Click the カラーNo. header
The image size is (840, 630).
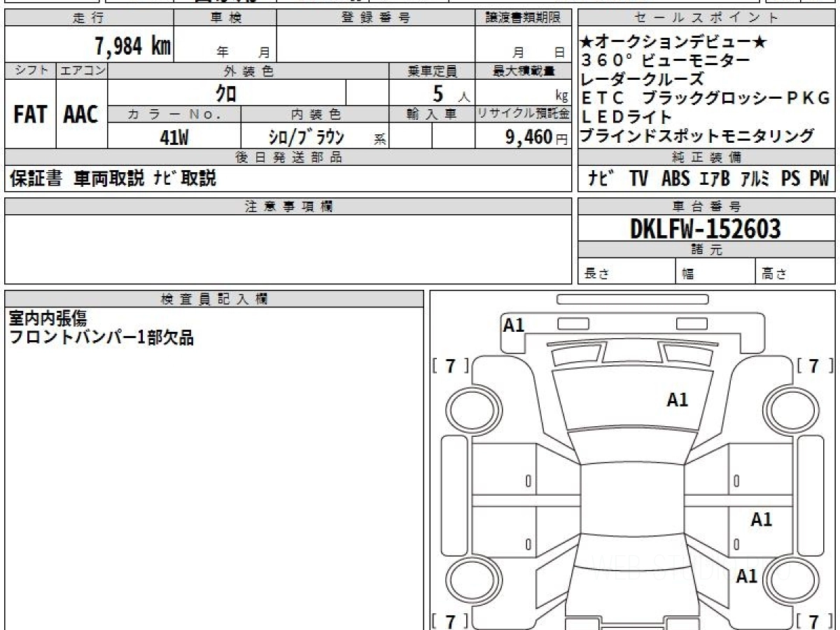[x=174, y=114]
